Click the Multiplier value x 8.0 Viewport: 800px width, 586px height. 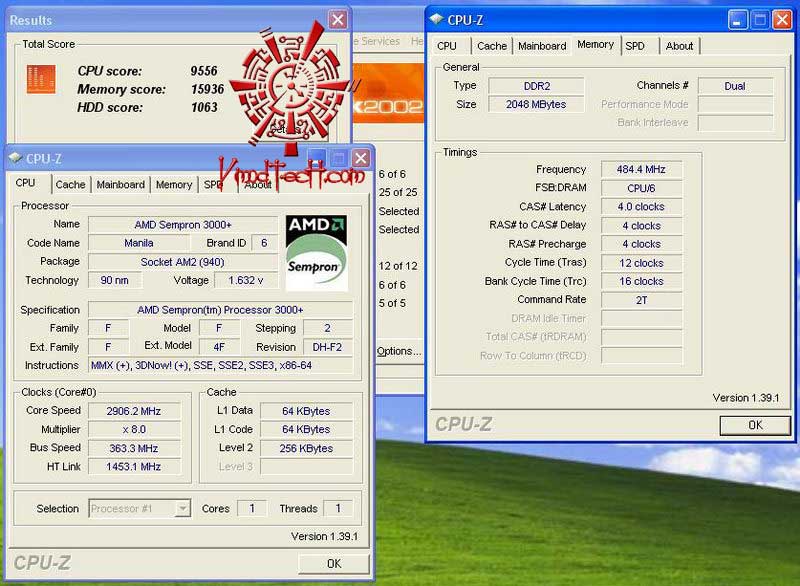134,429
